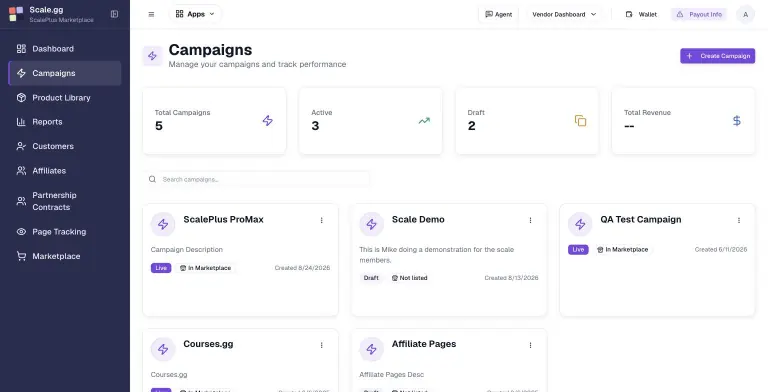Open the Scale Demo campaign title
The height and width of the screenshot is (392, 768).
[418, 220]
